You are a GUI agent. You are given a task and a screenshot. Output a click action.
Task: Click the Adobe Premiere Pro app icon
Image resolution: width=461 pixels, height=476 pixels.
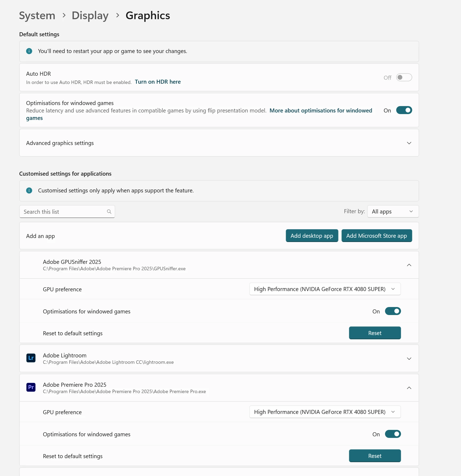pyautogui.click(x=31, y=387)
